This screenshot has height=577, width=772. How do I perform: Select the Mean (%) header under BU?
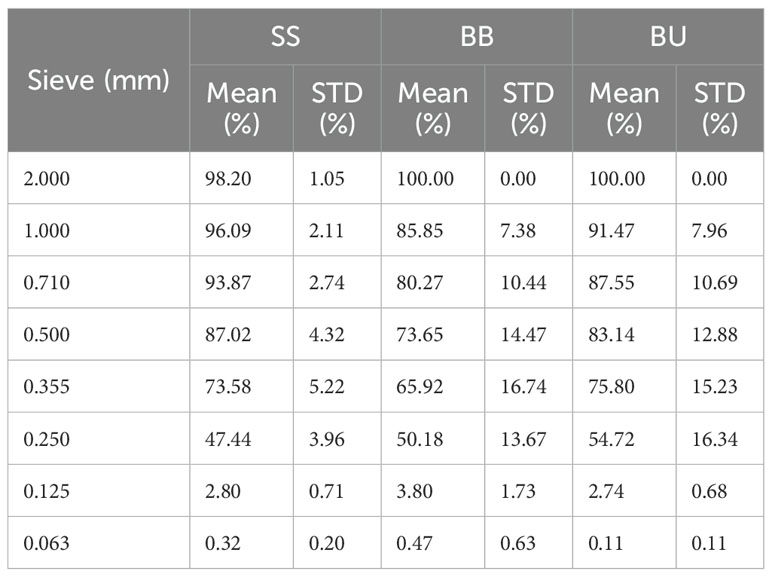click(x=623, y=108)
